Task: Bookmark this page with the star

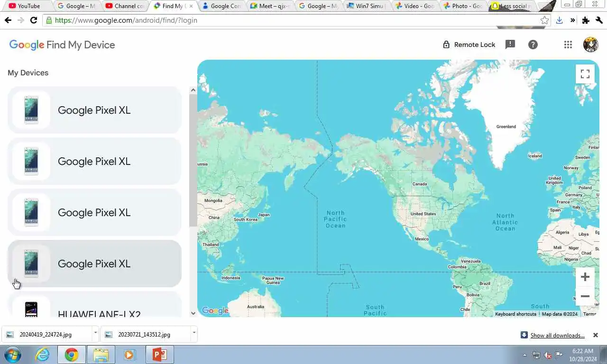Action: pos(545,20)
